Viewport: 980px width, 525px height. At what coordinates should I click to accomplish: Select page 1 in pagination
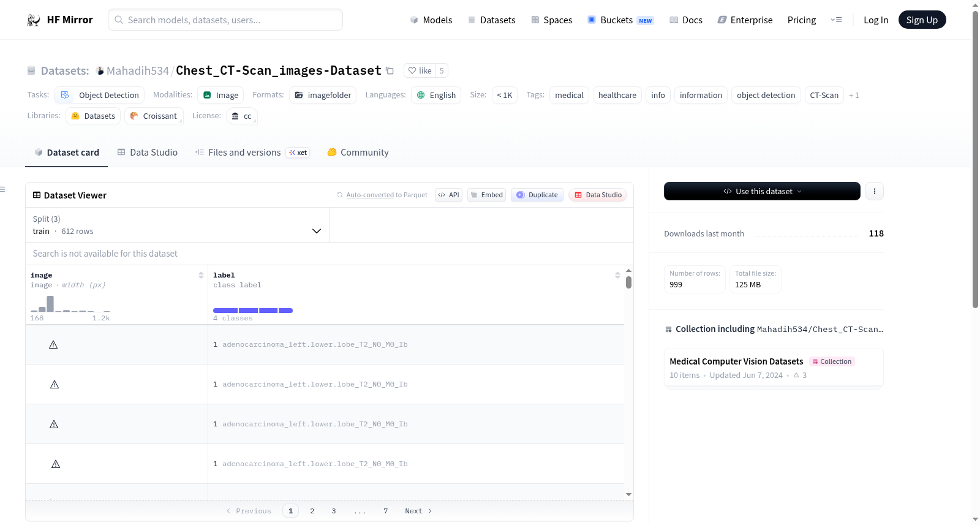point(290,511)
